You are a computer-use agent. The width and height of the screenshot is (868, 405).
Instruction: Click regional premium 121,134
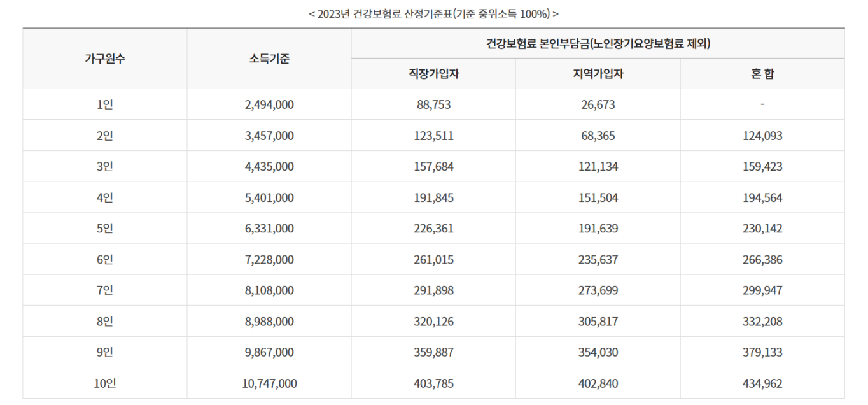click(x=598, y=167)
